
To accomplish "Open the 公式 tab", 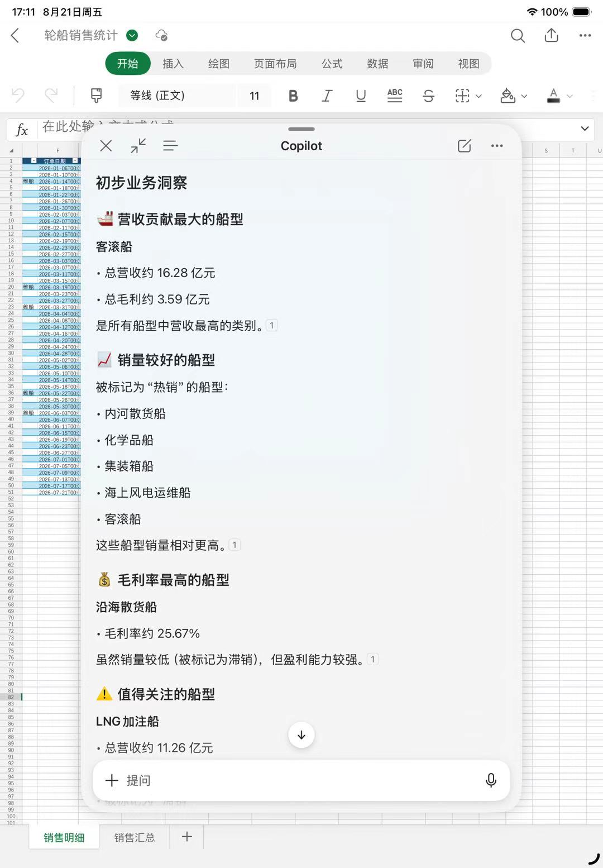I will (x=332, y=64).
